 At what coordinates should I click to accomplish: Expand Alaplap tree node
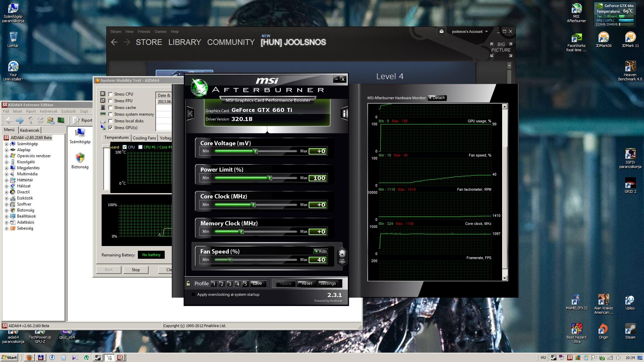point(6,150)
